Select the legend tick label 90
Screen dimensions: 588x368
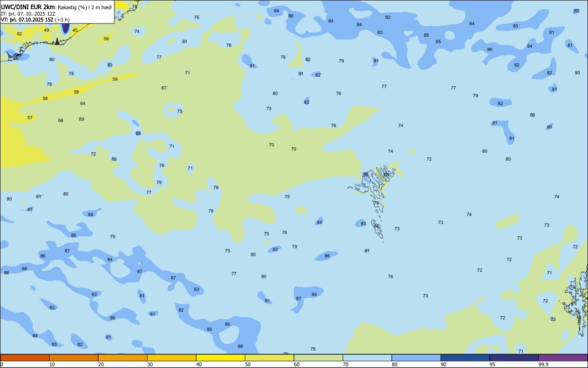click(444, 364)
